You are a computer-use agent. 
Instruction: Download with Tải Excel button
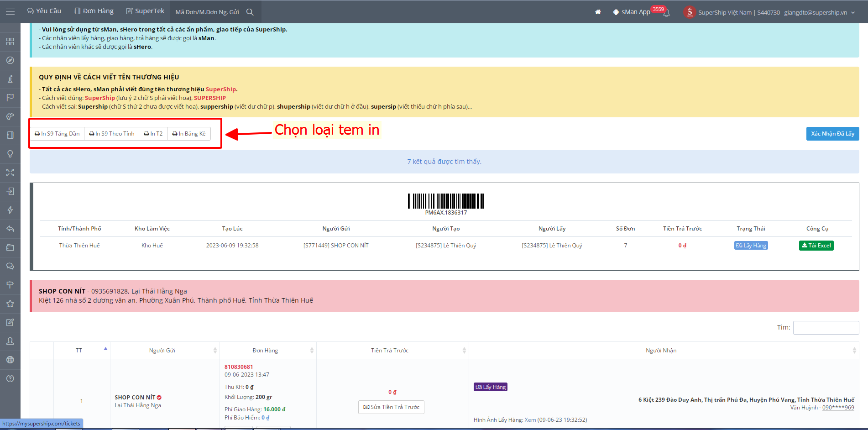point(816,246)
